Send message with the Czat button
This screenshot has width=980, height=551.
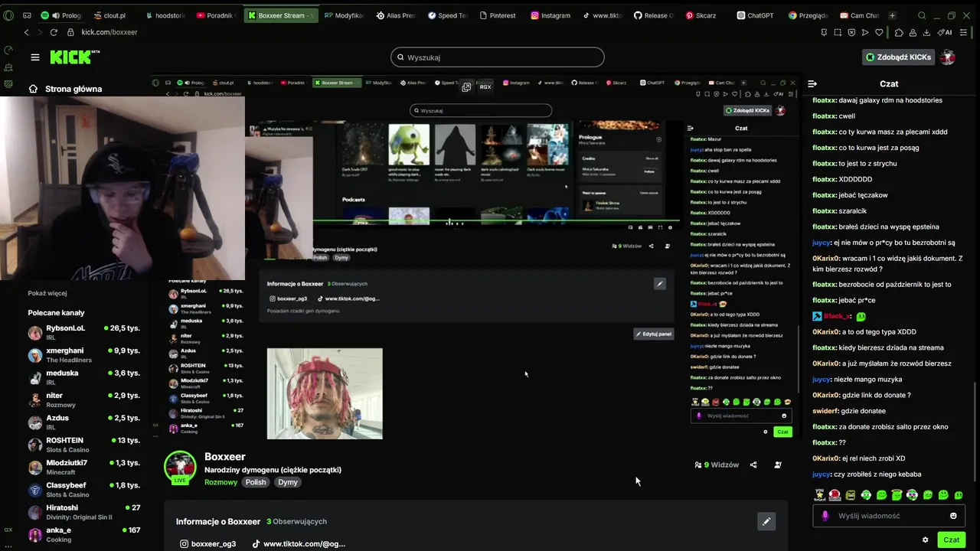(951, 540)
